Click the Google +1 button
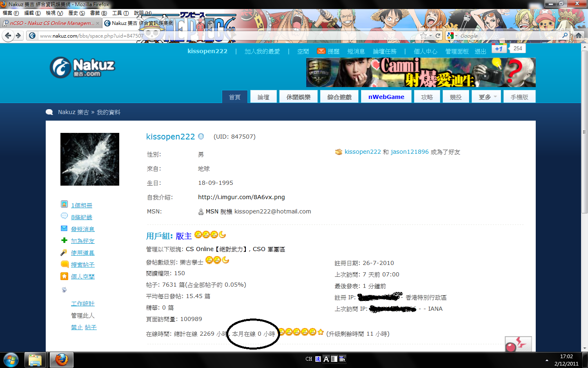This screenshot has height=368, width=588. tap(499, 48)
